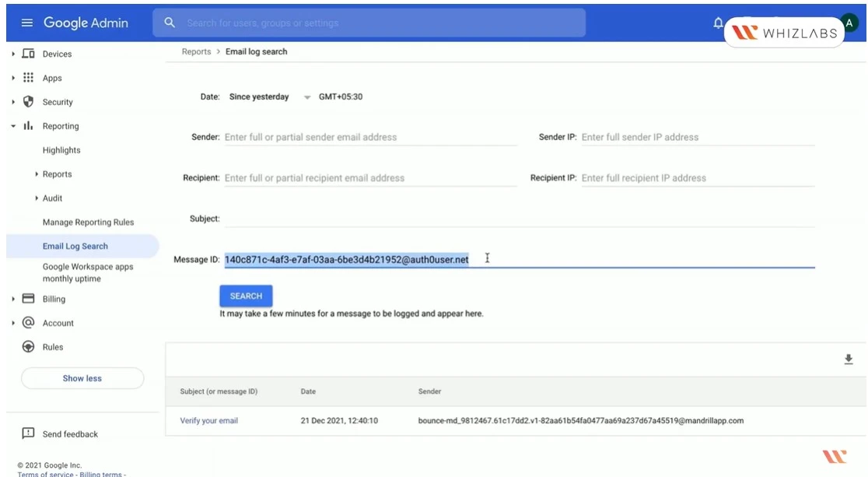Click the Billing card icon
Screen dimensions: 868x477
click(28, 299)
